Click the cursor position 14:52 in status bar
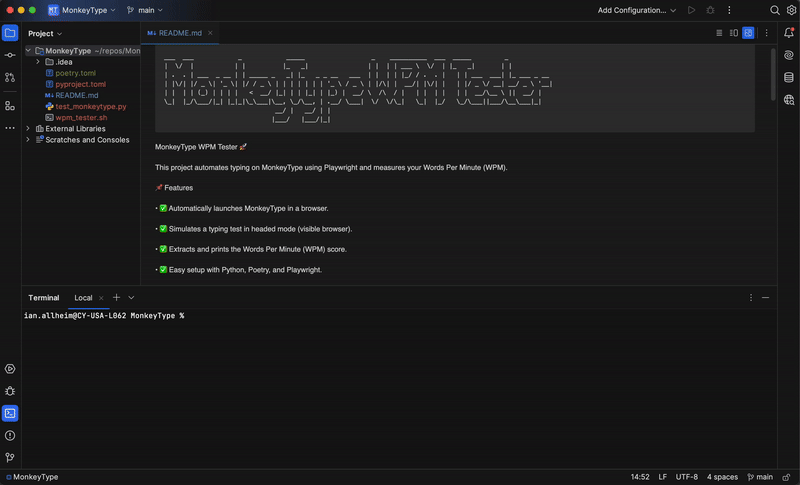Viewport: 800px width, 485px height. pos(640,477)
